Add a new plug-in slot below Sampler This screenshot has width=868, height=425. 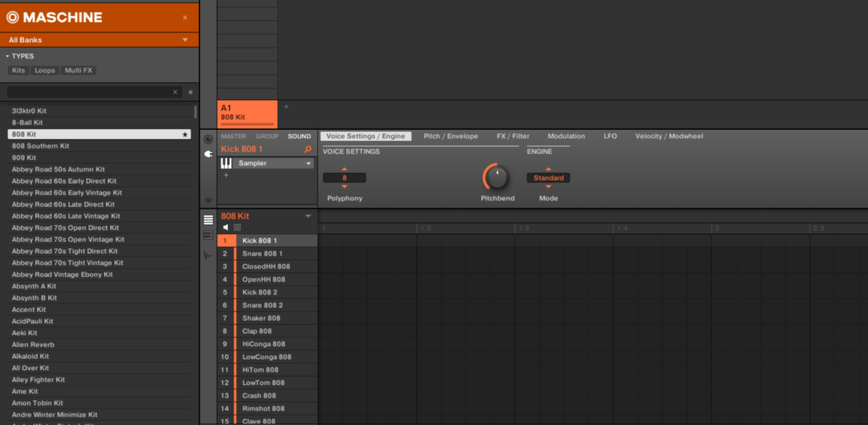225,175
